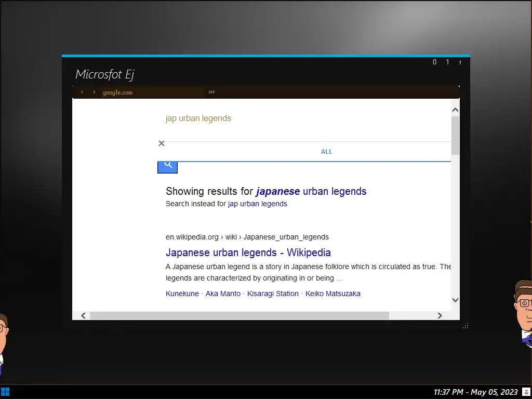Click the 'jap urban legends' search field
This screenshot has width=532, height=399.
198,118
